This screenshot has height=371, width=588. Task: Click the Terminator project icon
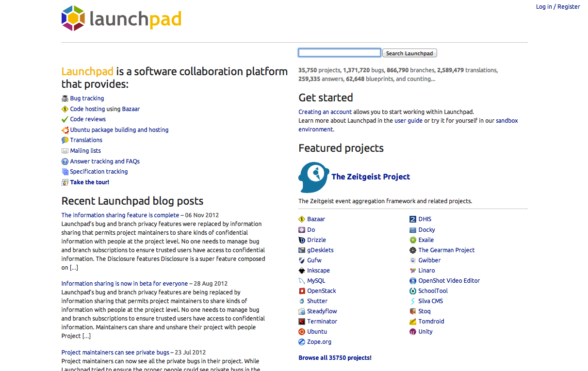[302, 322]
